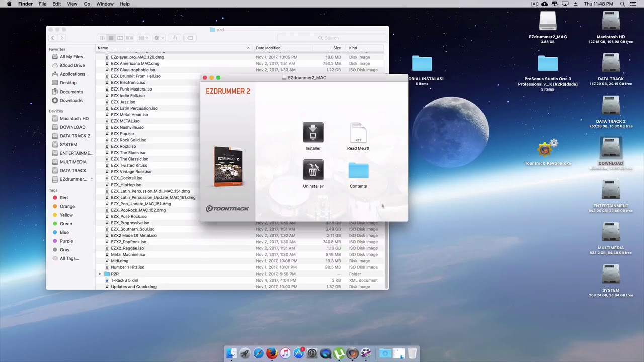Select the file EZX2 Made Of Metal.iso
The width and height of the screenshot is (644, 362).
click(x=133, y=236)
